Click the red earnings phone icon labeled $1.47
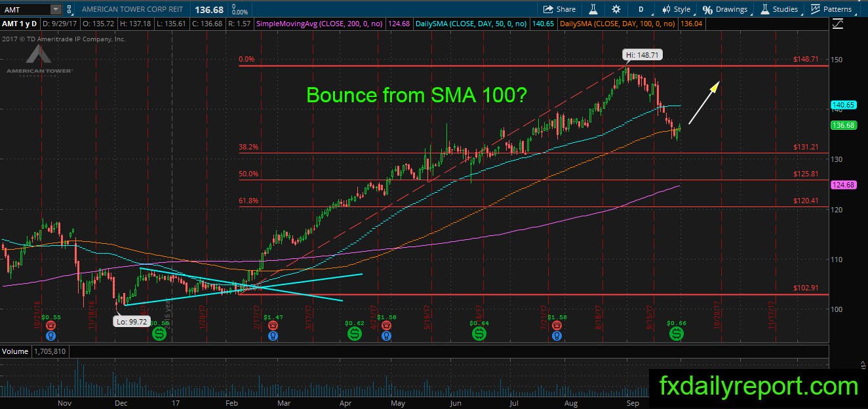Viewport: 868px width, 409px height. coord(272,325)
